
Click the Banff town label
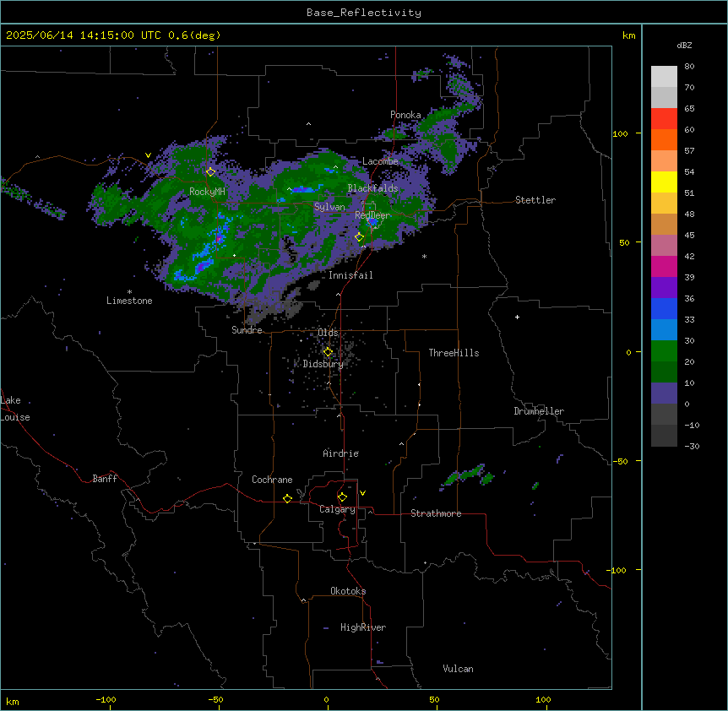pos(105,479)
